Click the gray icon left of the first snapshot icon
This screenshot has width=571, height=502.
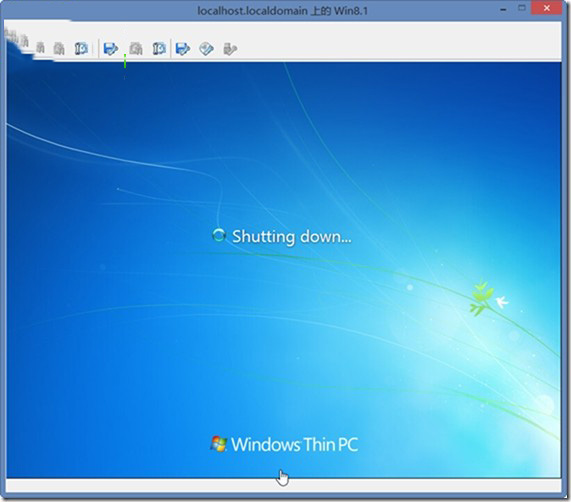click(59, 48)
